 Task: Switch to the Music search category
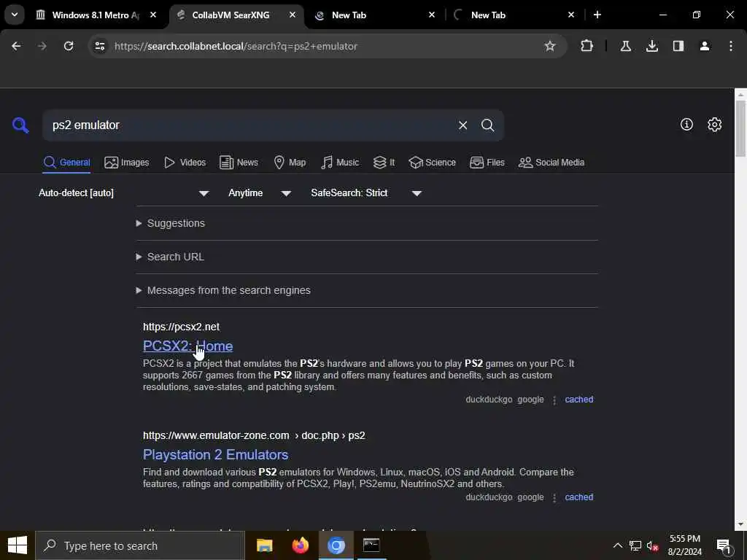[x=340, y=163]
